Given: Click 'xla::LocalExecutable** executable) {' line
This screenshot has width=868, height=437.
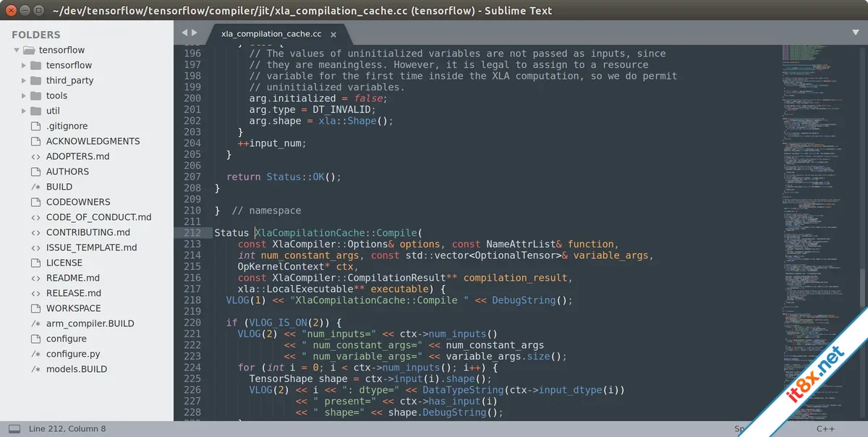Looking at the screenshot, I should point(341,289).
